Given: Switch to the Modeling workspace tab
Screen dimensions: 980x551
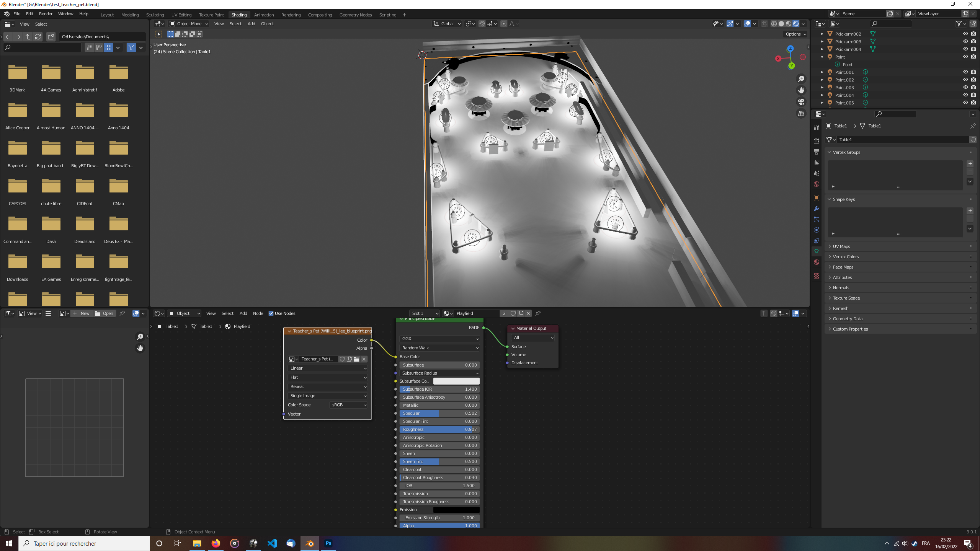Looking at the screenshot, I should pos(130,15).
